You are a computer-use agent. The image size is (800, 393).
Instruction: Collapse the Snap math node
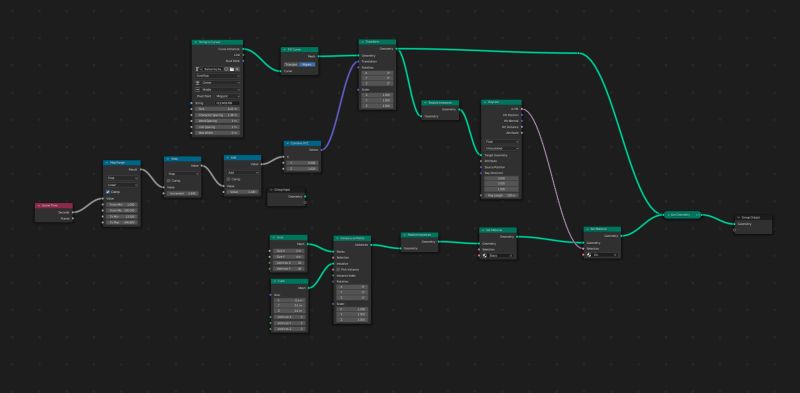coord(168,159)
